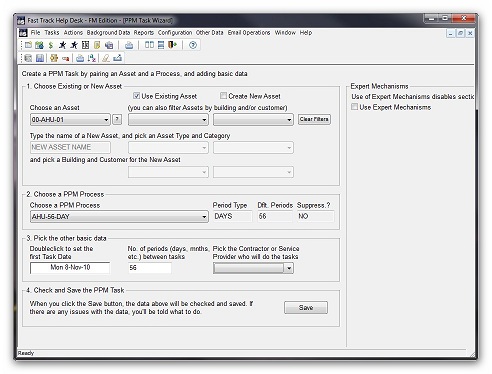Click the number of periods between tasks field
Viewport: 492px width, 374px height.
(x=150, y=268)
